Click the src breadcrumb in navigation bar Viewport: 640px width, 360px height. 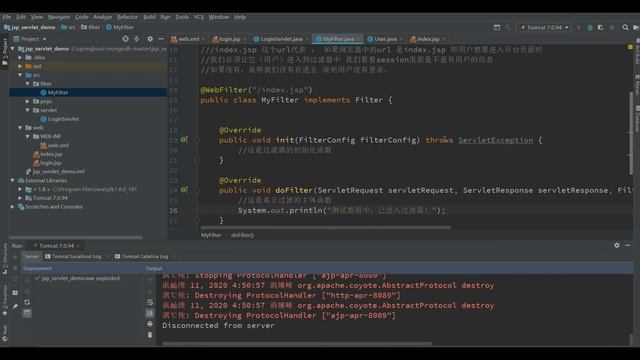pyautogui.click(x=69, y=27)
